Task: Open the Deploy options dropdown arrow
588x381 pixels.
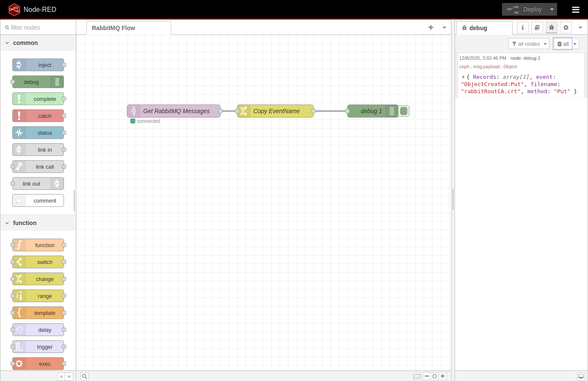Action: coord(552,9)
